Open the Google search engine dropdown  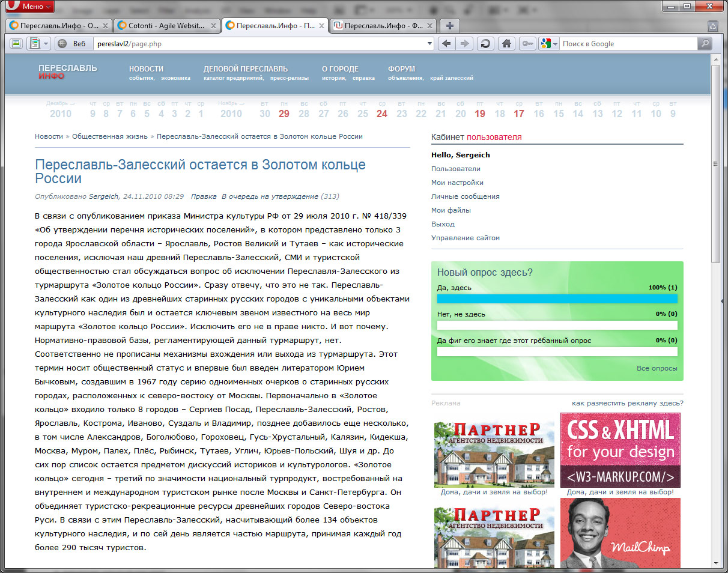click(549, 44)
